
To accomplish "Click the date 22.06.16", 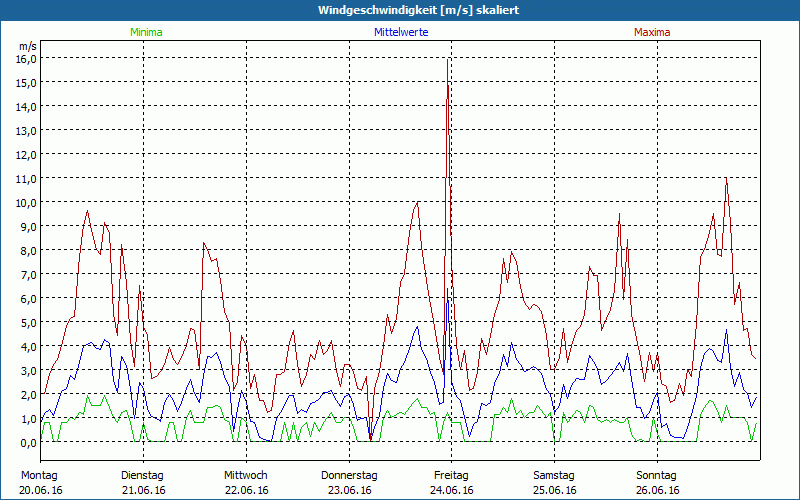I will coord(246,490).
